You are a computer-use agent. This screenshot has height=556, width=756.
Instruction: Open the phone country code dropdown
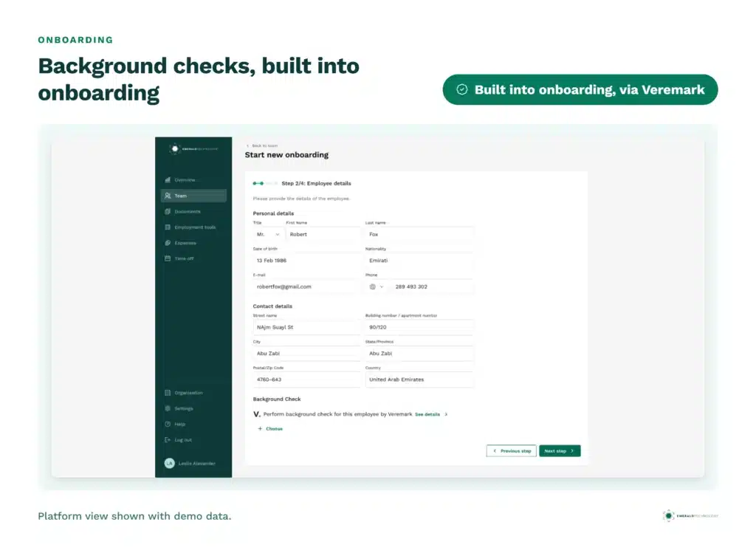point(377,286)
